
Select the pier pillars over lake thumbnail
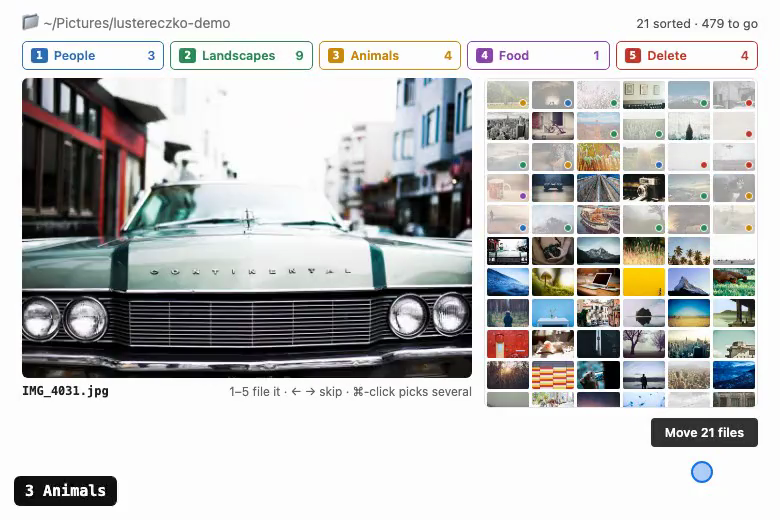coord(734,313)
